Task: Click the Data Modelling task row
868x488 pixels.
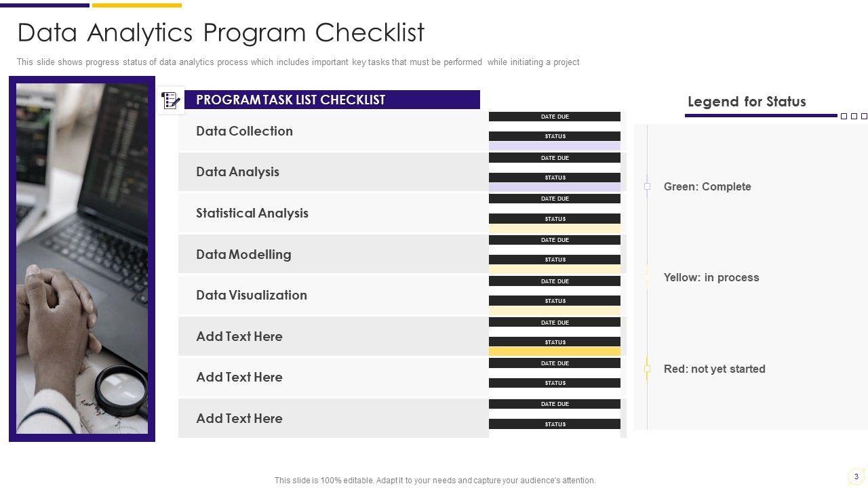Action: [x=332, y=254]
